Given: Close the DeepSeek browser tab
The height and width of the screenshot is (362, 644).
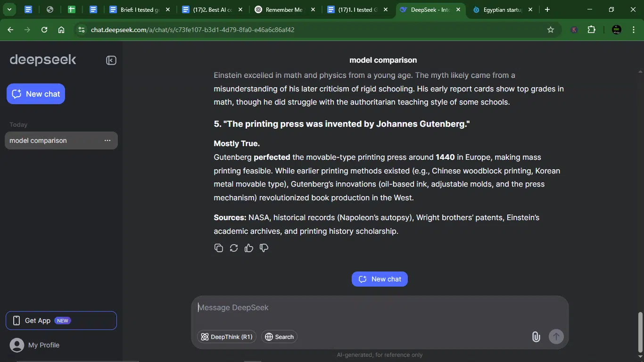Looking at the screenshot, I should [x=458, y=9].
